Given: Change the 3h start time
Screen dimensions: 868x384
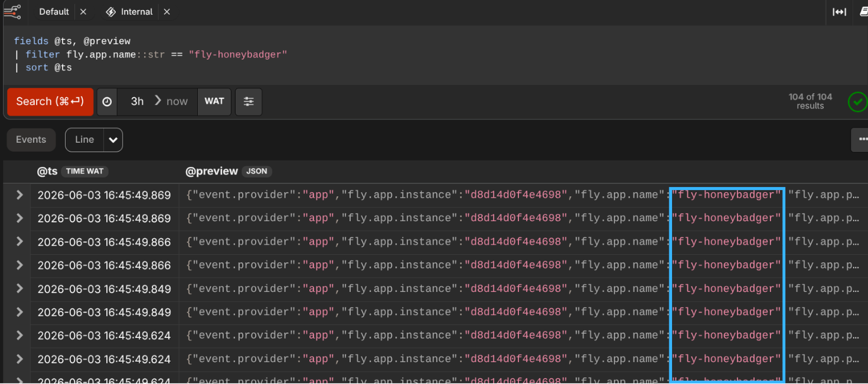Looking at the screenshot, I should coord(137,102).
